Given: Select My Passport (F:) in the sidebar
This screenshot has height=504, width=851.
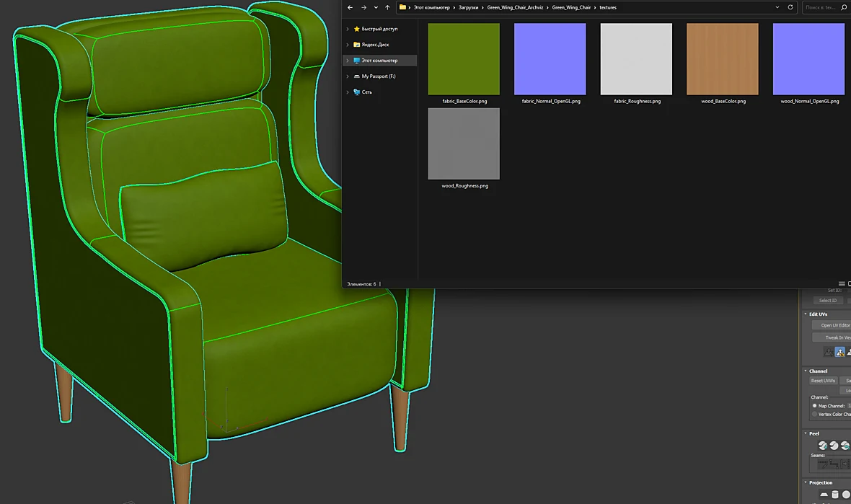Looking at the screenshot, I should coord(379,76).
